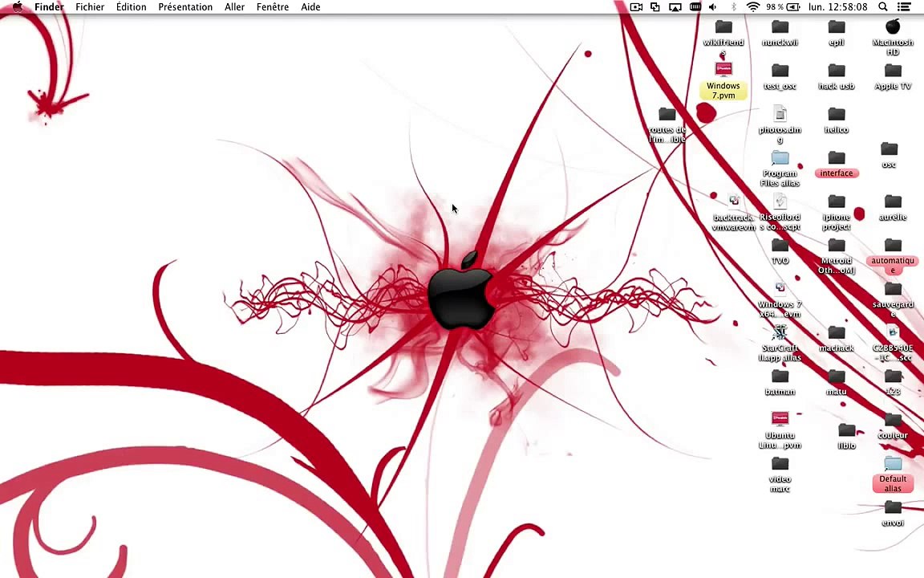924x578 pixels.
Task: Select the Metroid Oth...oM folder
Action: click(x=837, y=246)
